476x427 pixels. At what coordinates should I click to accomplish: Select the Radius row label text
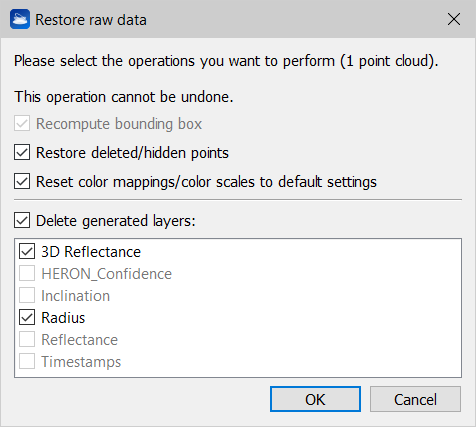click(63, 318)
